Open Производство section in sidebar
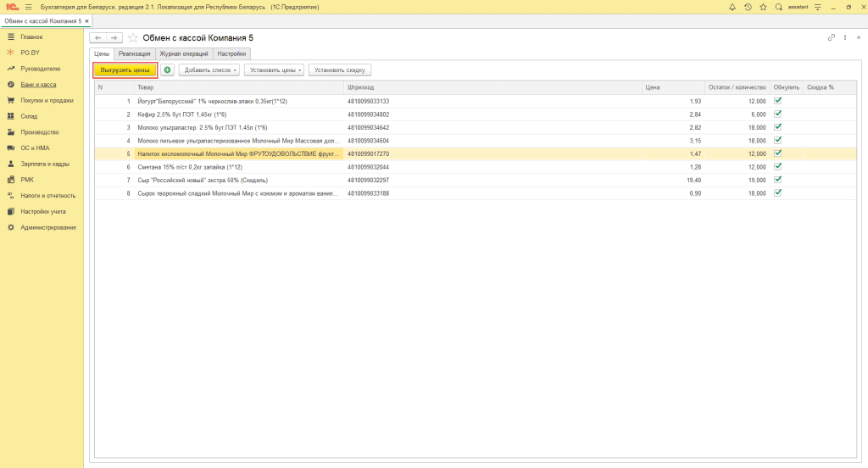The image size is (868, 468). (42, 132)
